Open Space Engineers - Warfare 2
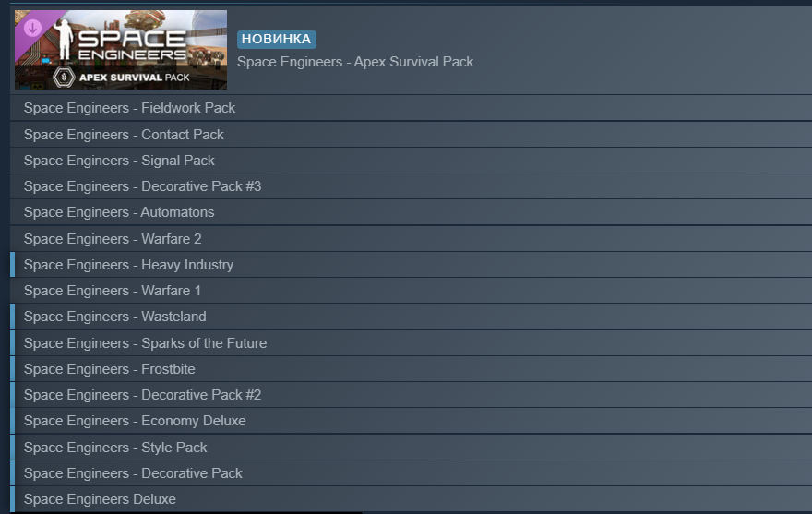This screenshot has height=514, width=812. 412,238
